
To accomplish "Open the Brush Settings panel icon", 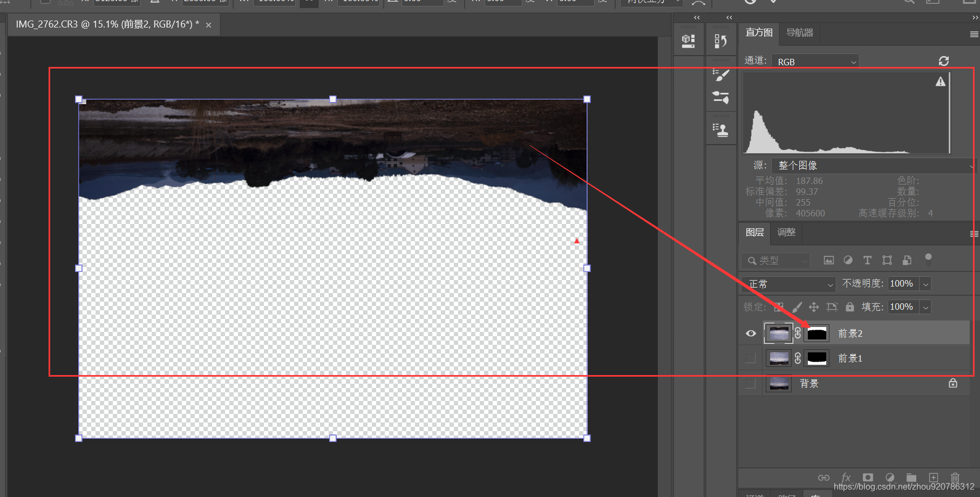I will coord(720,97).
